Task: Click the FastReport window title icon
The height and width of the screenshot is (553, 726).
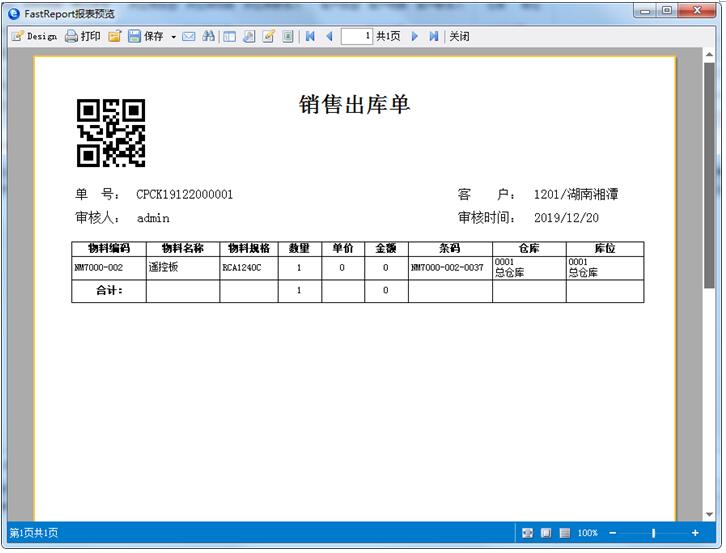Action: (14, 13)
